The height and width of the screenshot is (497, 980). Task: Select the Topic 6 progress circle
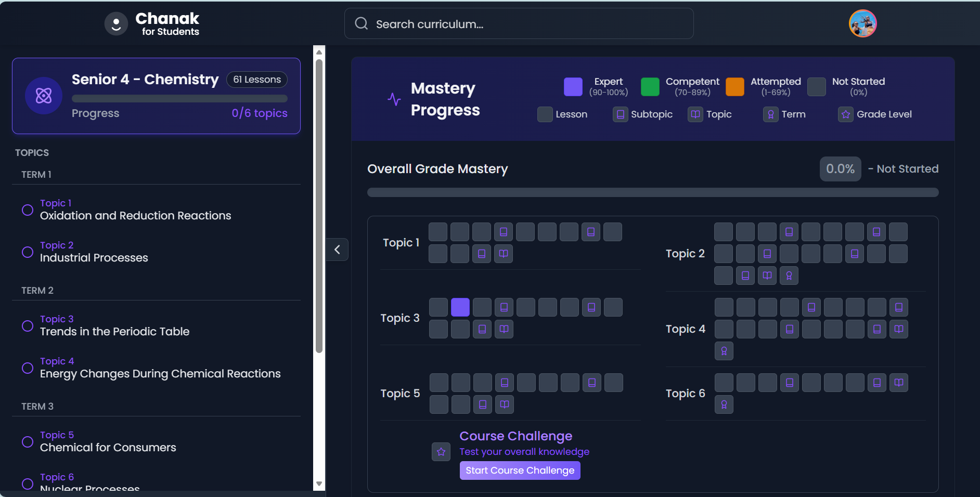point(28,483)
